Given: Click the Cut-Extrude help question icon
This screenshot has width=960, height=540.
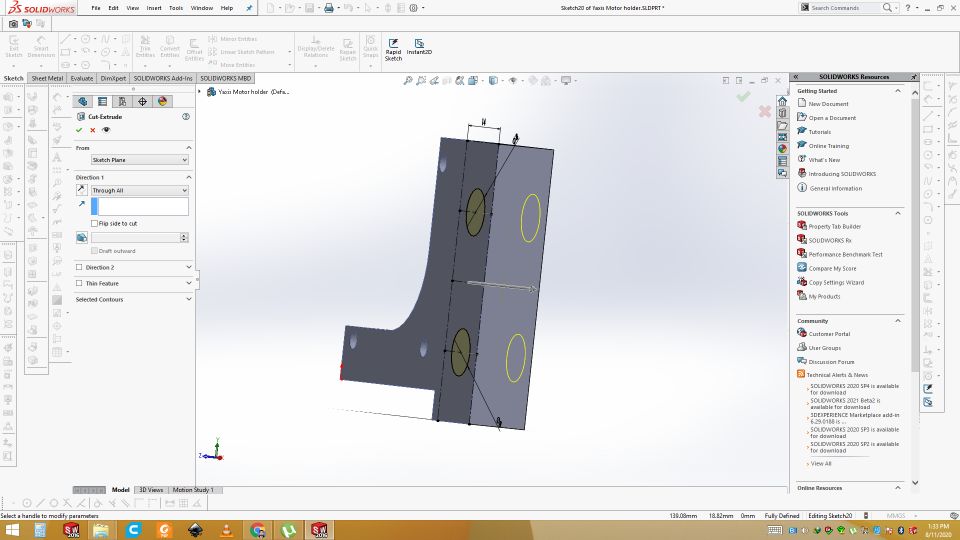Looking at the screenshot, I should (186, 116).
